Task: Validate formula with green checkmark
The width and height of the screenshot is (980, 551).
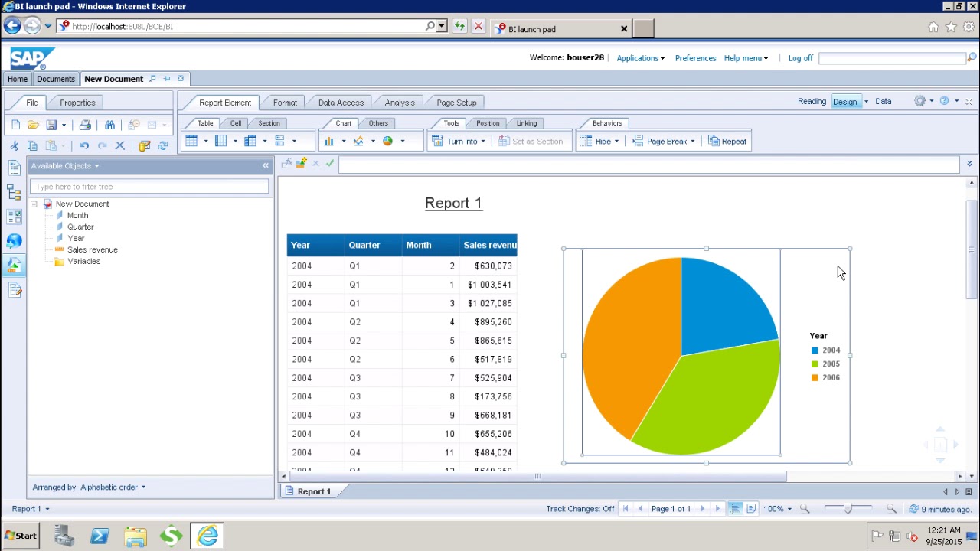Action: pos(330,163)
